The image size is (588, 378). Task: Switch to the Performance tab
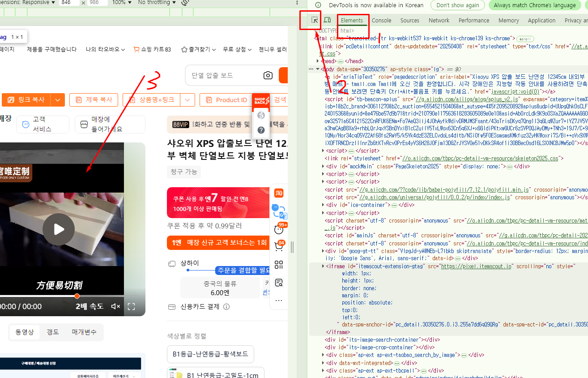click(x=474, y=20)
